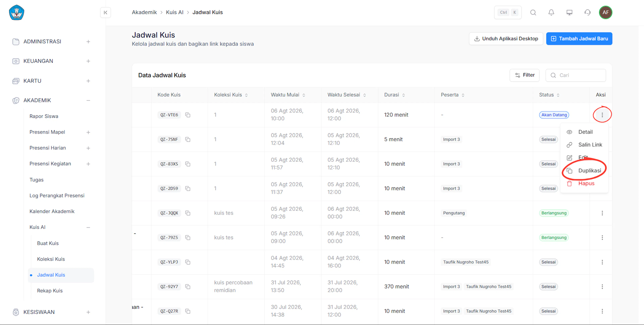Image resolution: width=644 pixels, height=325 pixels.
Task: Copy quiz code QZ-92Y7
Action: pos(188,286)
